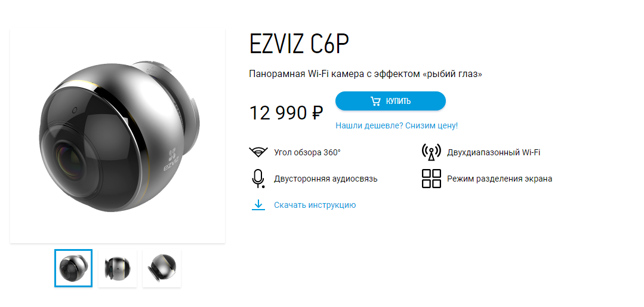Click the main EZVIZ camera product image

tap(118, 136)
